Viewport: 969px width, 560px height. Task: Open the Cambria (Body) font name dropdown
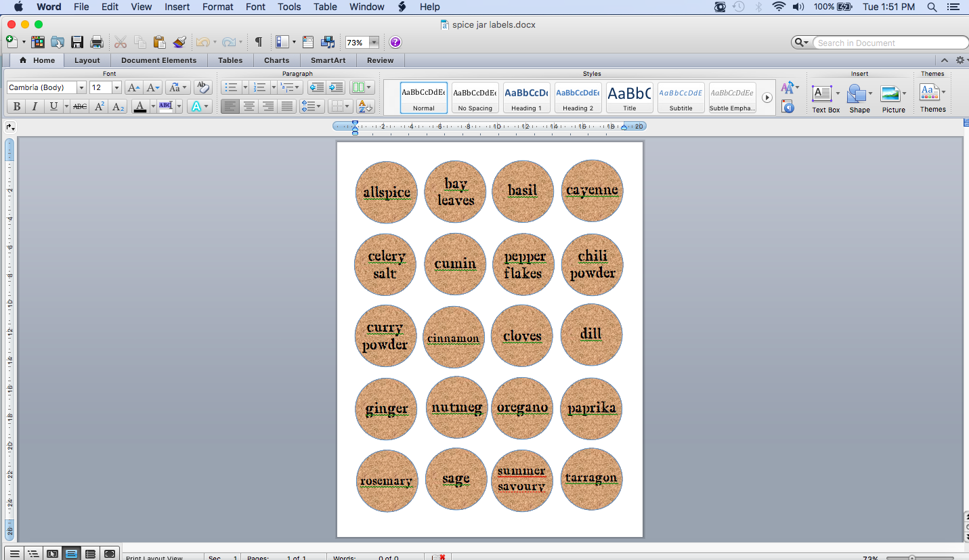pos(81,87)
